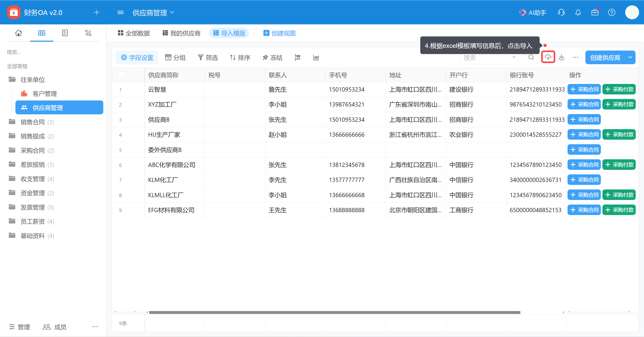This screenshot has height=337, width=644.
Task: Open the notifications bell icon
Action: pos(578,12)
